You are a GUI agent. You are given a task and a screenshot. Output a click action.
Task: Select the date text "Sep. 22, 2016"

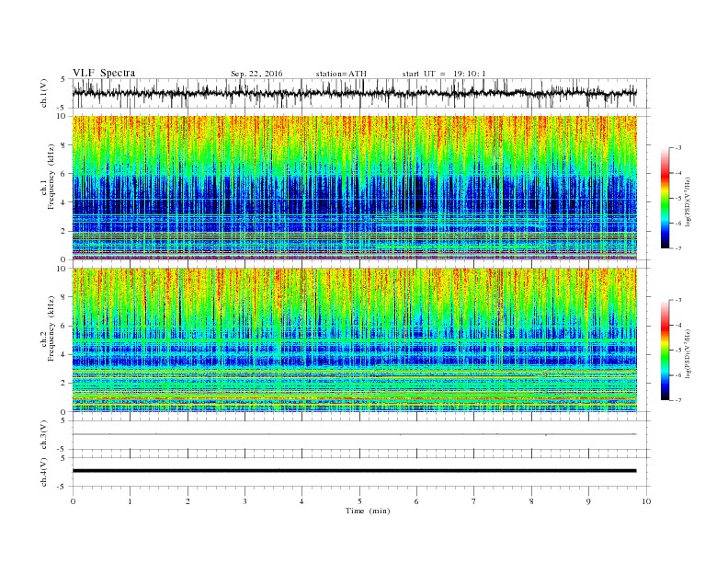pos(256,74)
